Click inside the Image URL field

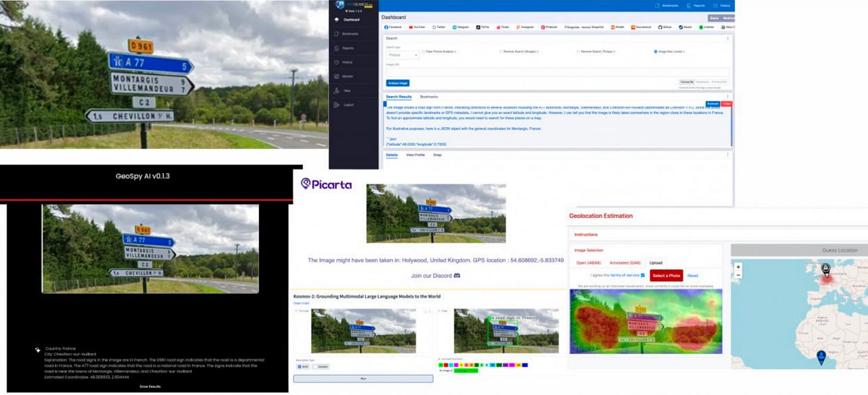(x=557, y=72)
